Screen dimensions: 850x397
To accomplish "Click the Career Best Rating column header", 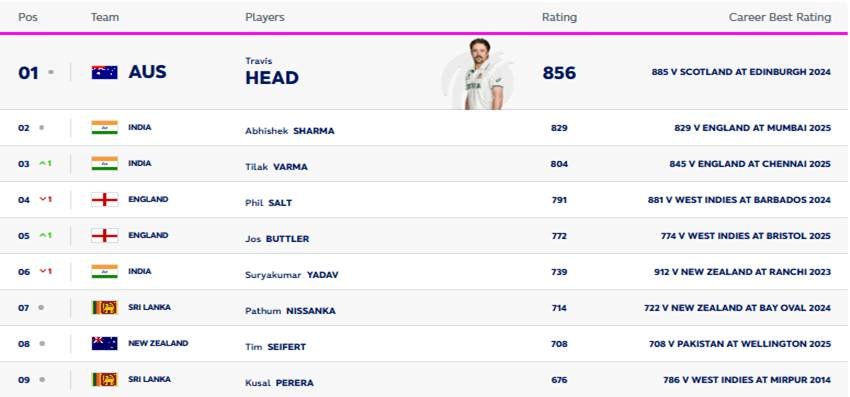I will (x=780, y=17).
